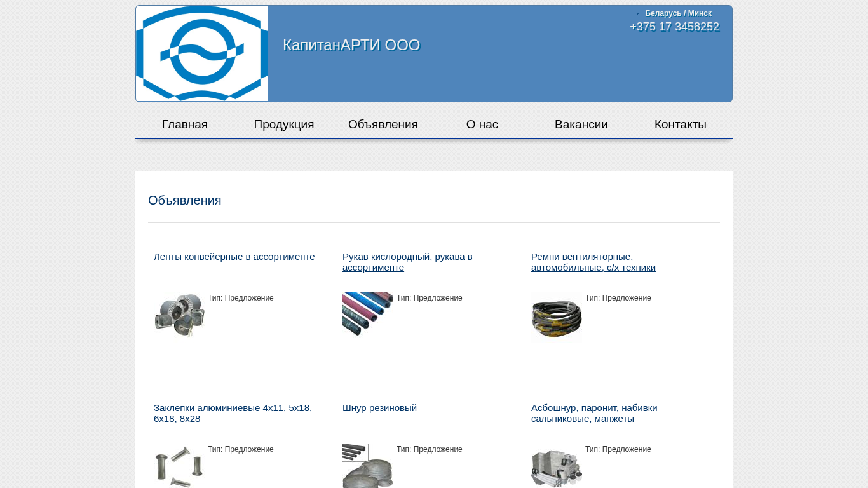Click Тип: Предложение under Шнур резиновый

pyautogui.click(x=430, y=449)
